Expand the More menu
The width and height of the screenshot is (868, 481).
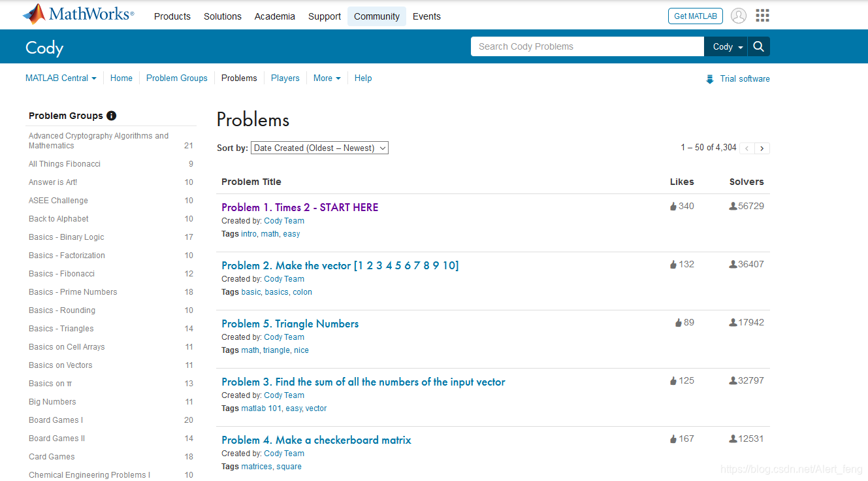pos(327,78)
